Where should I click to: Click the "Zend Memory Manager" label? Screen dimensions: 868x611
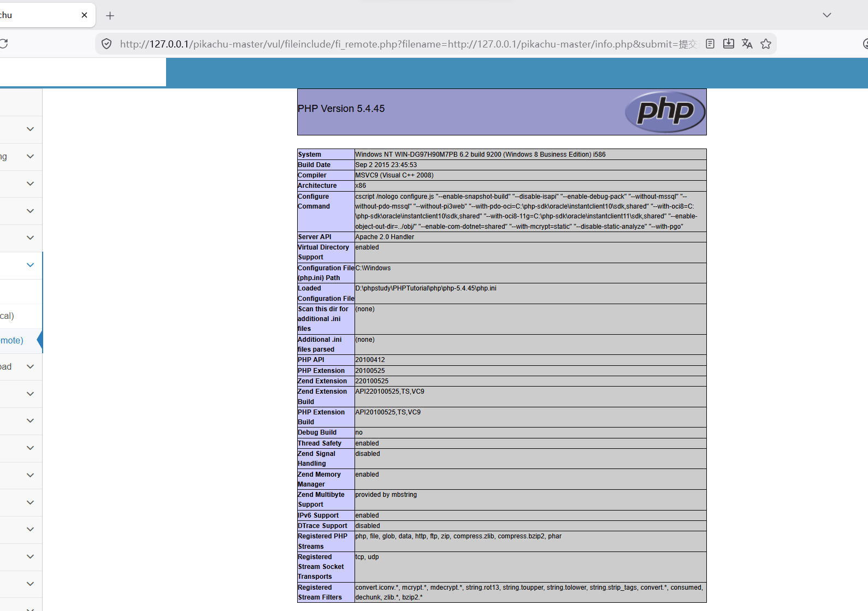[319, 479]
